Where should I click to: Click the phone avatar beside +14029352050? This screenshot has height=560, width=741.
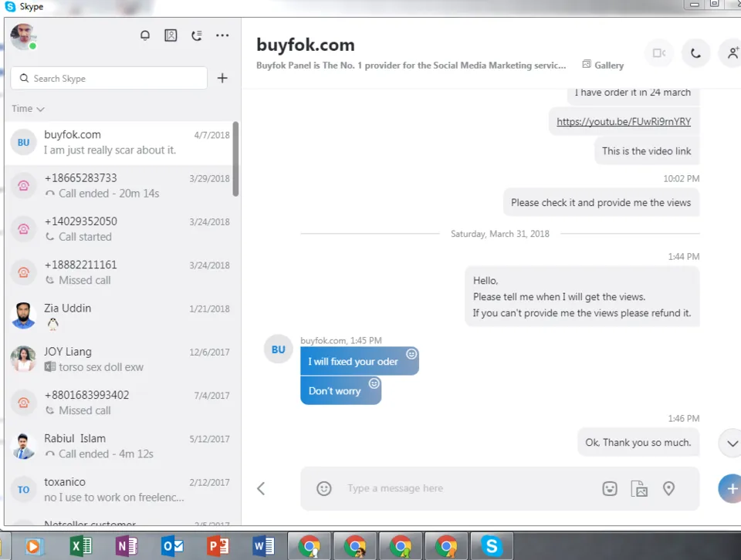pos(23,229)
